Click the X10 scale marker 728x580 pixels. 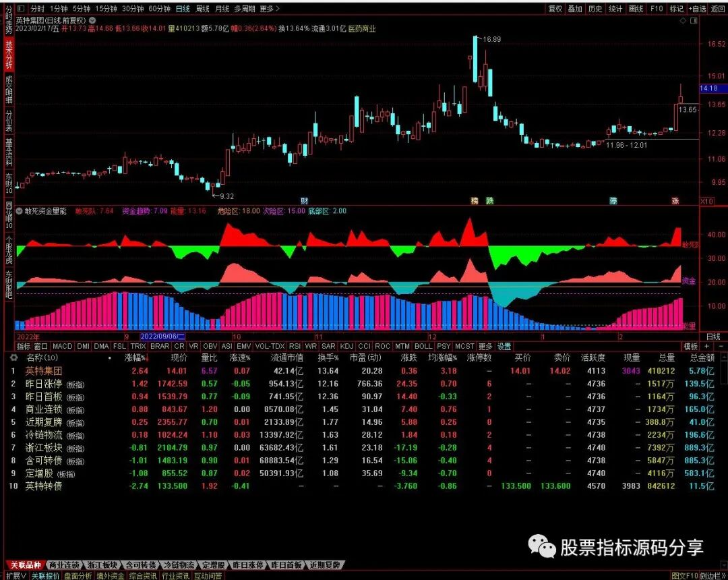click(x=706, y=201)
